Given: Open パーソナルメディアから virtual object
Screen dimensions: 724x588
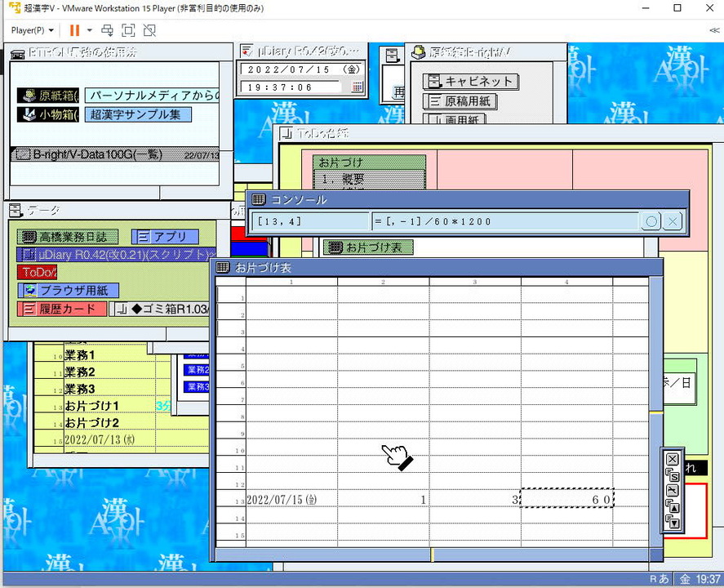Looking at the screenshot, I should (x=152, y=96).
